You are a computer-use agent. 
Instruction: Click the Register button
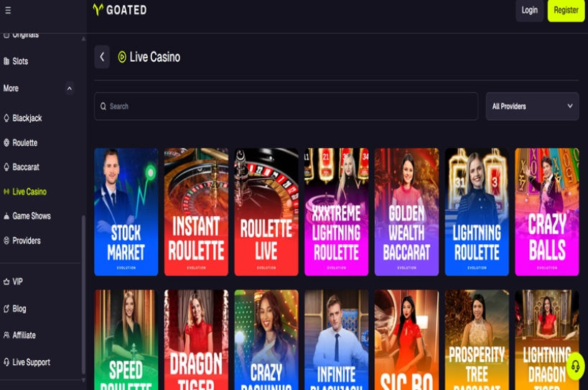(566, 10)
